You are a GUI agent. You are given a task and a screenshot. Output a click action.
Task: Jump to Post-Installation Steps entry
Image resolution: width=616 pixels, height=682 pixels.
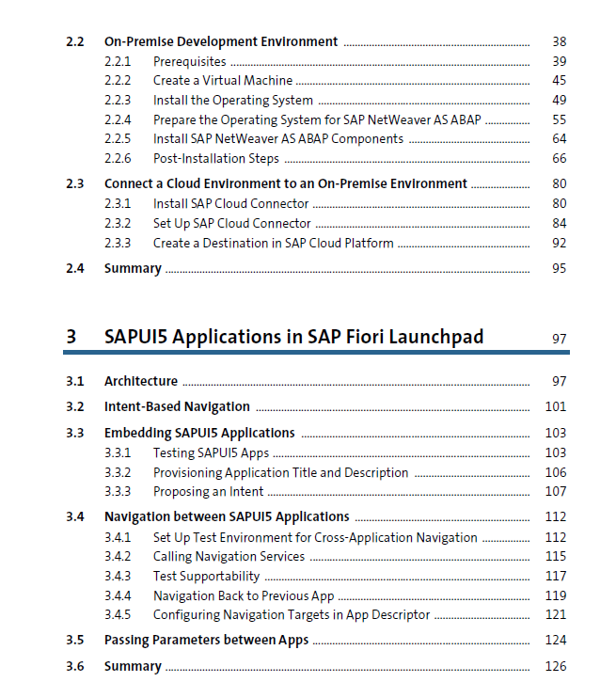(216, 158)
